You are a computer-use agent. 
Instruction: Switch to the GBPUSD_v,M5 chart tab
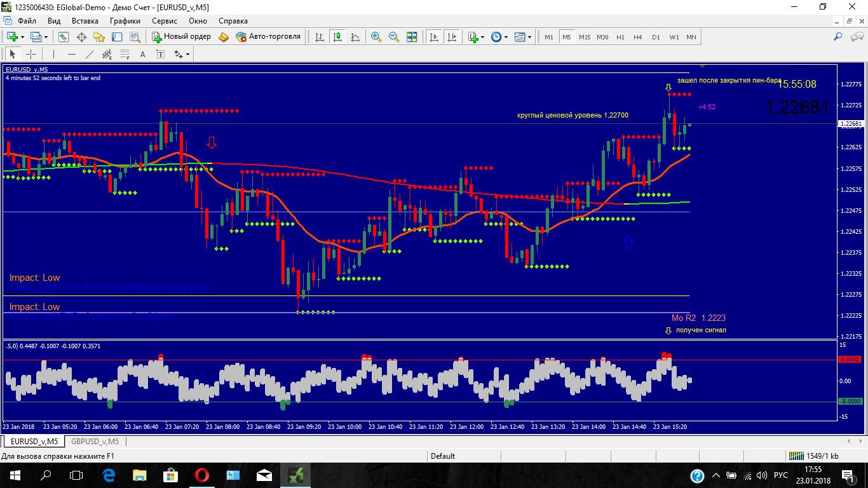pyautogui.click(x=95, y=441)
